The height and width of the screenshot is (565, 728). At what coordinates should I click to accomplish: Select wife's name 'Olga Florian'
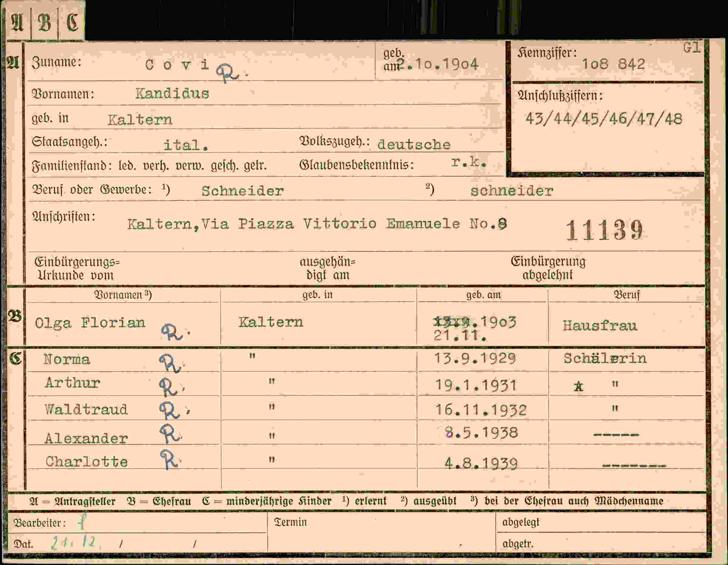90,323
